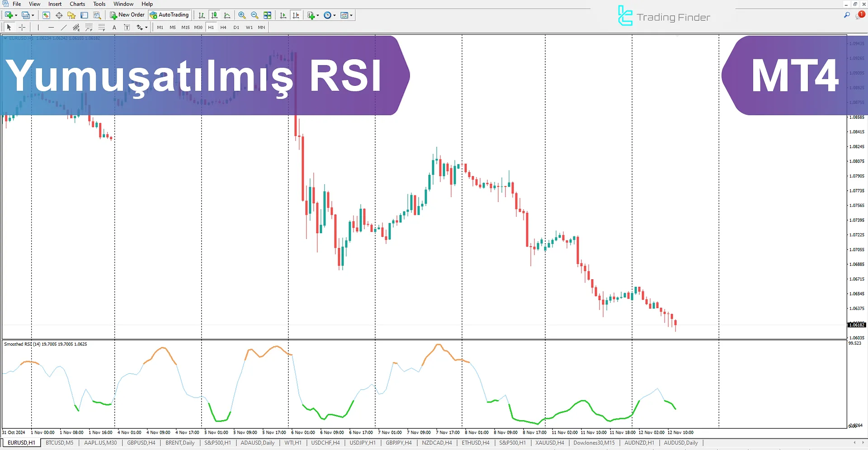
Task: Switch to the GBPUSD,H4 chart tab
Action: 141,443
